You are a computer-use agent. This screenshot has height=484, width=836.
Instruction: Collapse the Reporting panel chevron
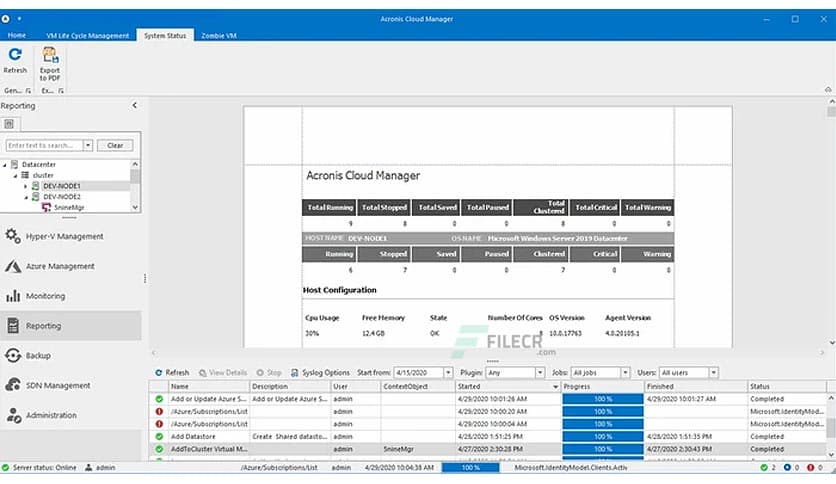point(134,106)
